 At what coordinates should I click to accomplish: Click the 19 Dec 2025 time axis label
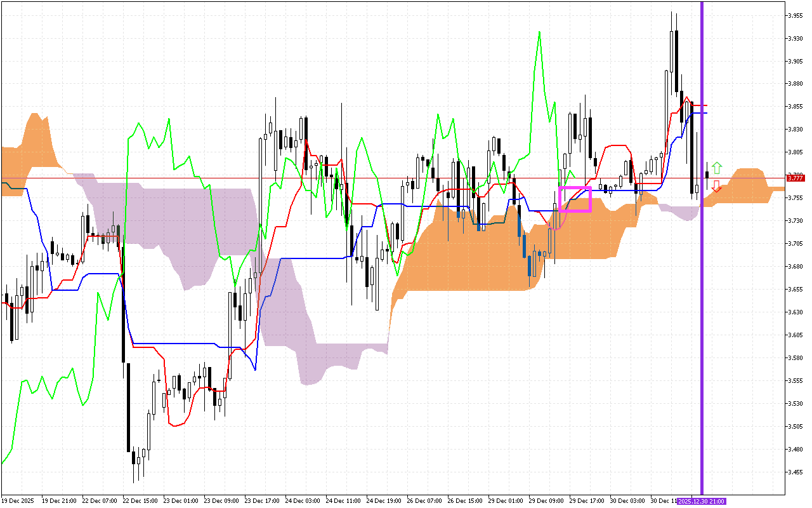pyautogui.click(x=18, y=501)
